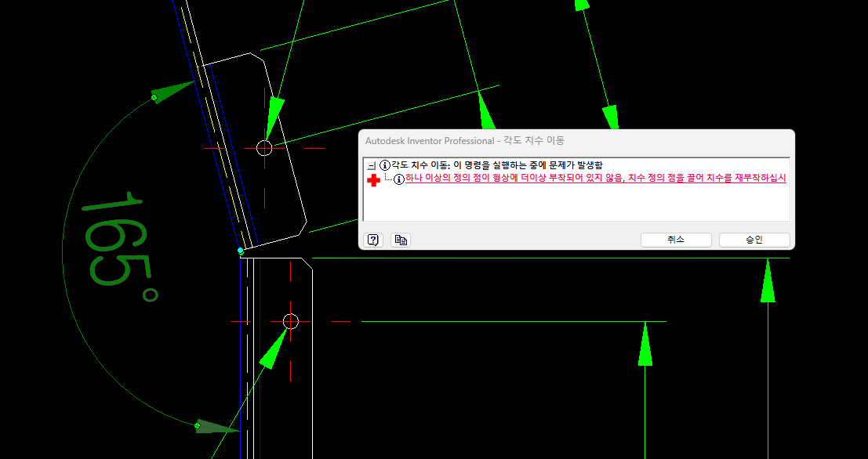Collapse the error message tree node

pyautogui.click(x=371, y=166)
